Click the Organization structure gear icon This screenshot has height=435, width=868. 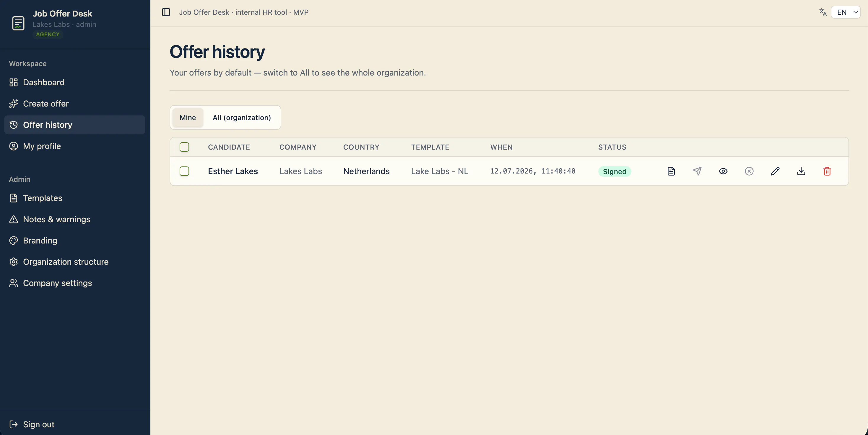pos(14,261)
